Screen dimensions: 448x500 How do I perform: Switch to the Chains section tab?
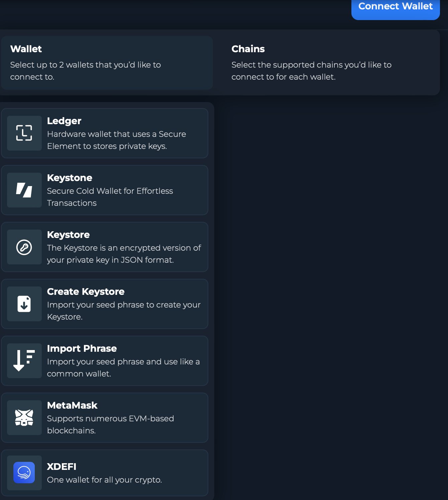pos(328,63)
